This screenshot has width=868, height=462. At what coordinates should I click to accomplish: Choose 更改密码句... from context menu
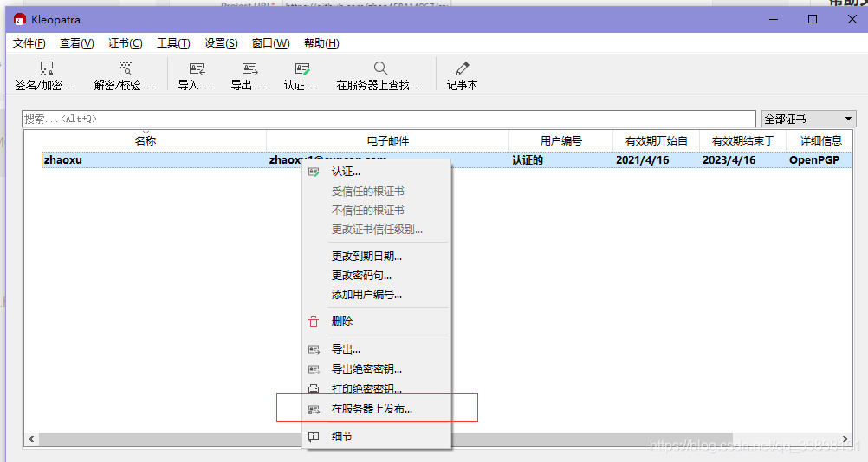click(361, 276)
